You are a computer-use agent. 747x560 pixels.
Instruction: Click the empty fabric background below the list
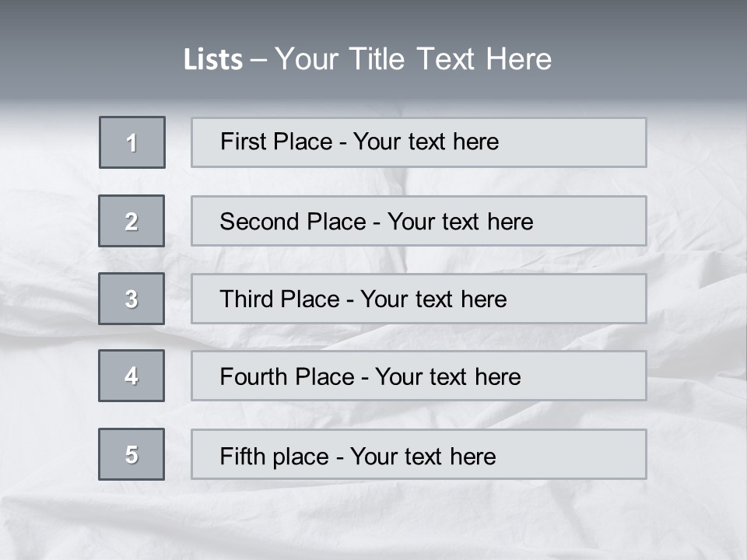pos(373,521)
